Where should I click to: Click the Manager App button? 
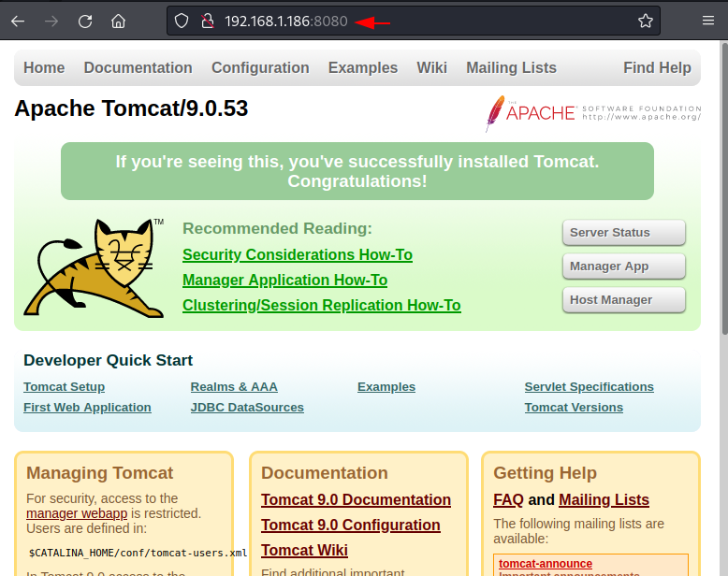[x=623, y=266]
